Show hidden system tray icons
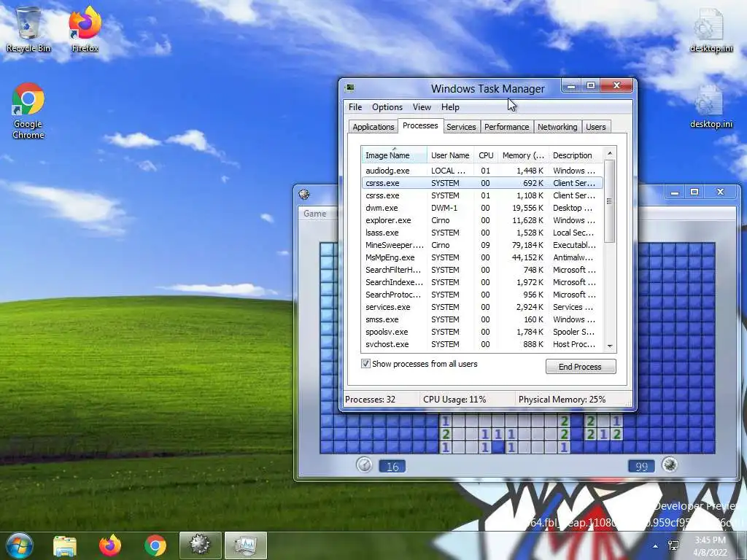The image size is (747, 560). pyautogui.click(x=656, y=546)
